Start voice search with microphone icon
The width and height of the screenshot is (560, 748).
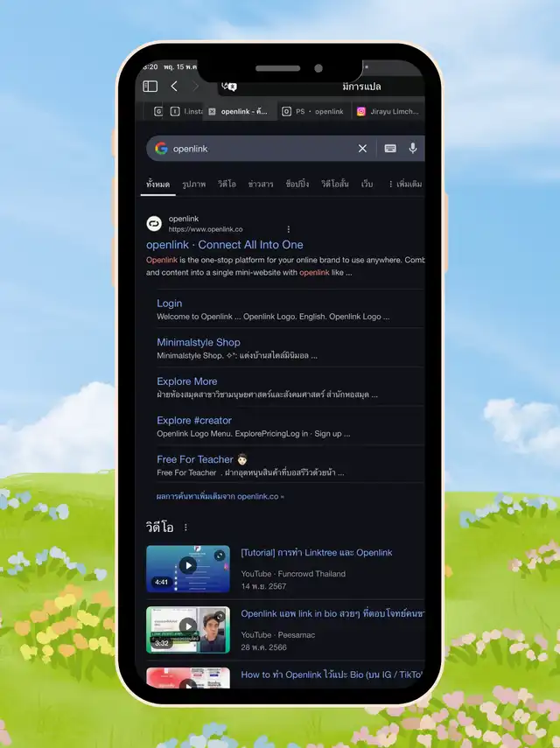[x=413, y=149]
